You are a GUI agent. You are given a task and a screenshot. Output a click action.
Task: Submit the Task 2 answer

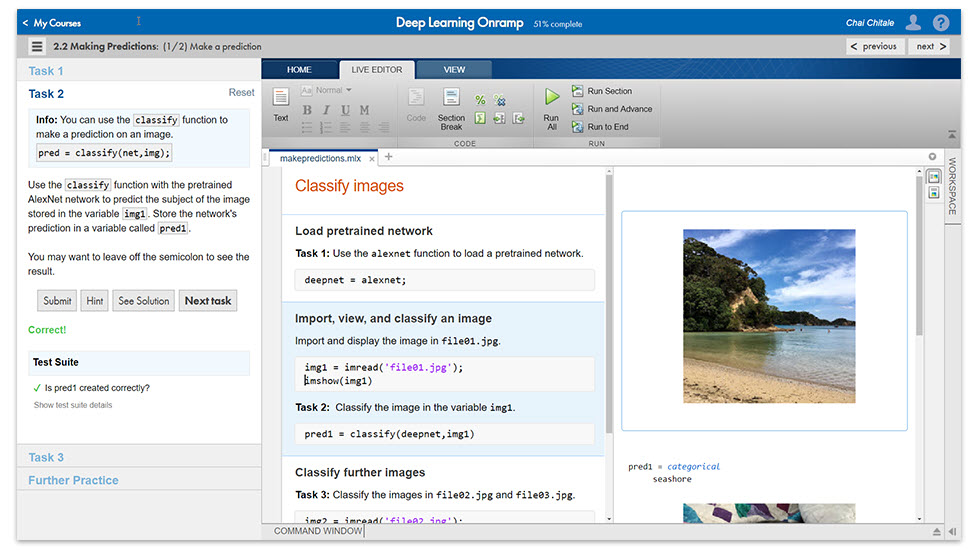(57, 301)
